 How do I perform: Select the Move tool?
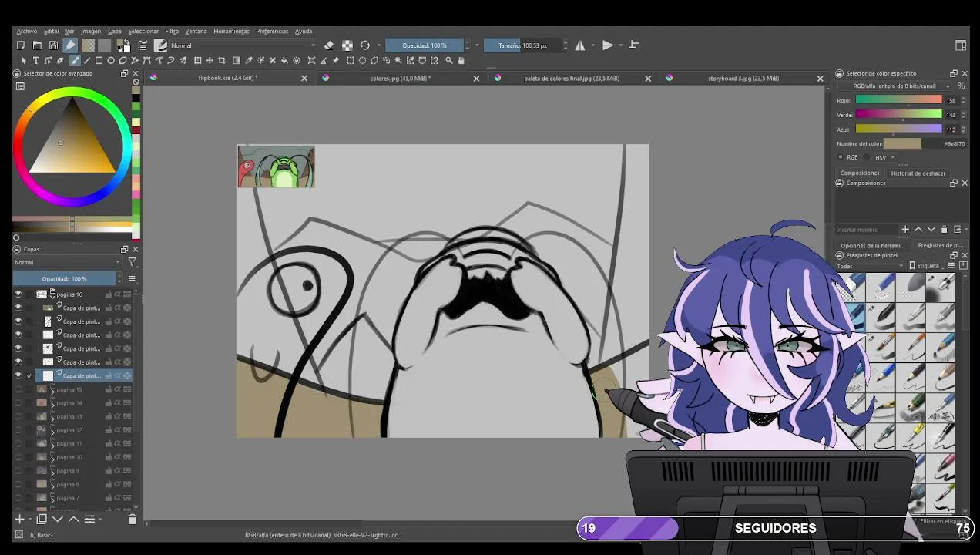point(210,60)
